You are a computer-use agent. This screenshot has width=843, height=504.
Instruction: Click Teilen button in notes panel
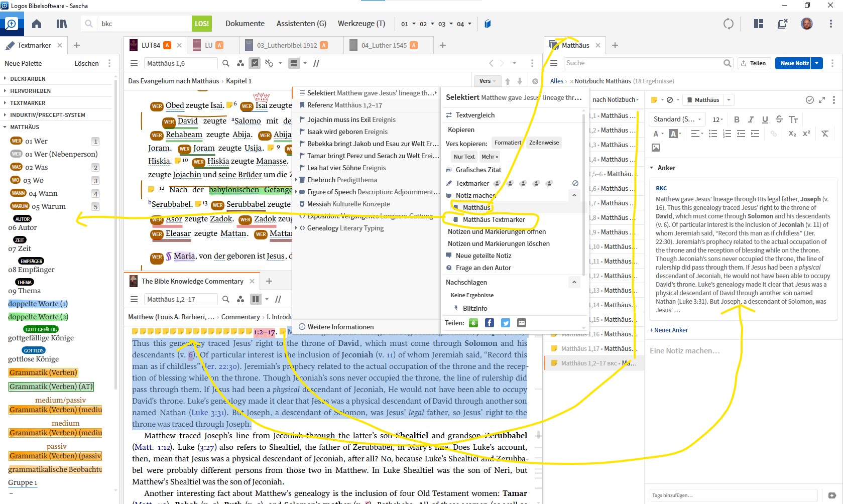(x=753, y=63)
